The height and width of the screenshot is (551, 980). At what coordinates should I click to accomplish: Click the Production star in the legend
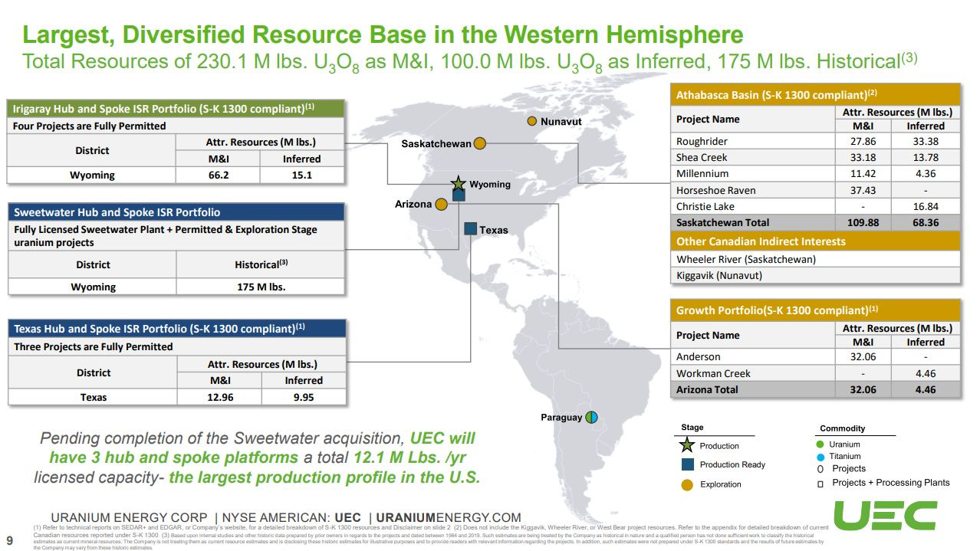(x=688, y=445)
